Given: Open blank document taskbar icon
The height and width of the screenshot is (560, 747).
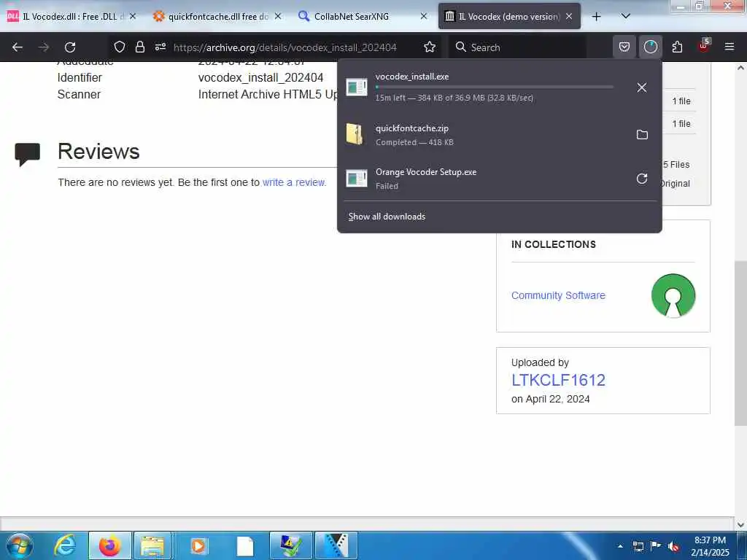Looking at the screenshot, I should click(245, 545).
